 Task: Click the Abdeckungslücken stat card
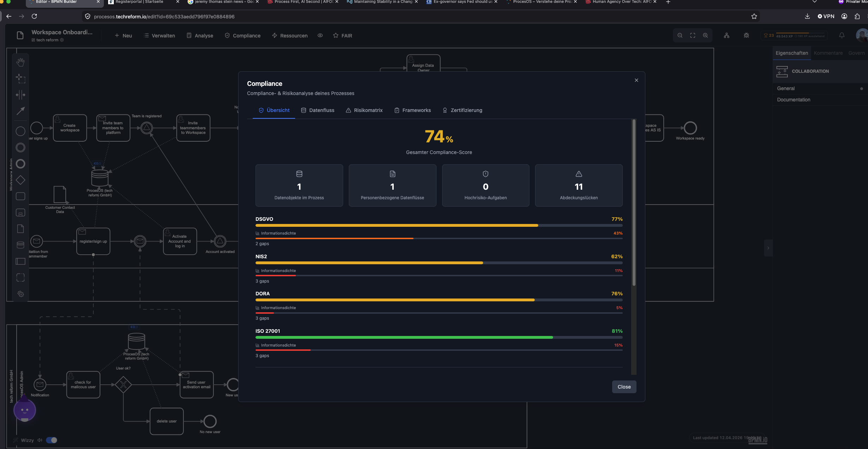(579, 185)
